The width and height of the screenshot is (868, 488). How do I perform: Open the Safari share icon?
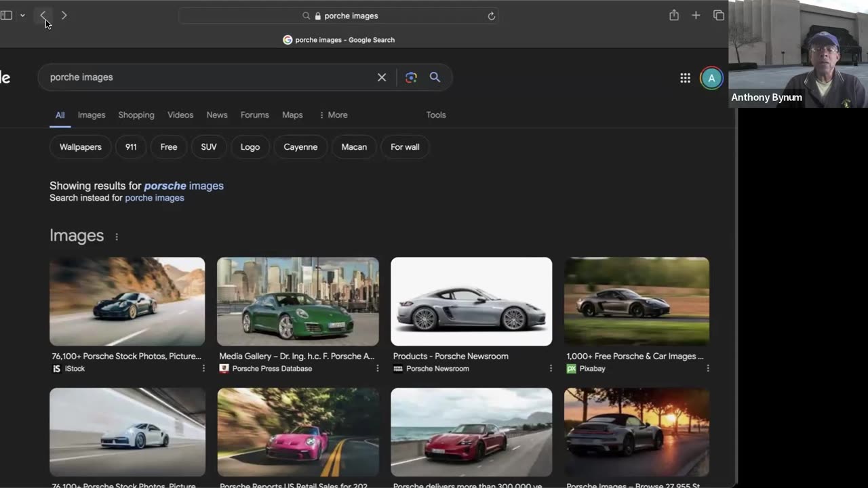[674, 16]
